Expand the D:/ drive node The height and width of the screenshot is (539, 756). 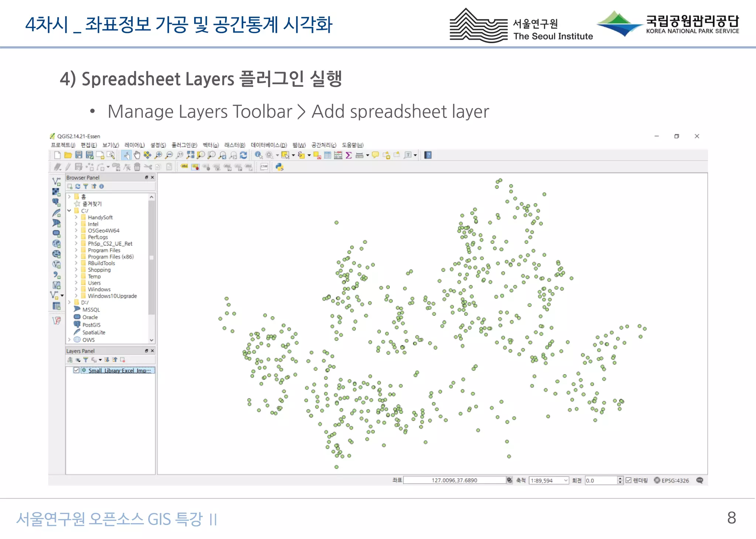pos(69,302)
